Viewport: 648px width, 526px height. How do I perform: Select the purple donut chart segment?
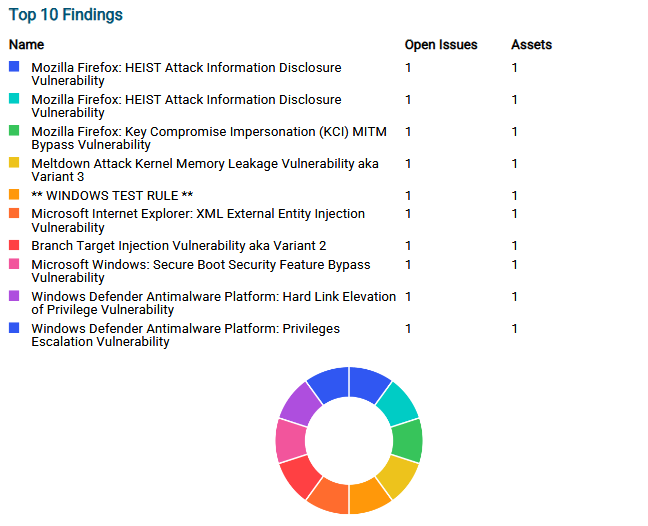pyautogui.click(x=297, y=404)
